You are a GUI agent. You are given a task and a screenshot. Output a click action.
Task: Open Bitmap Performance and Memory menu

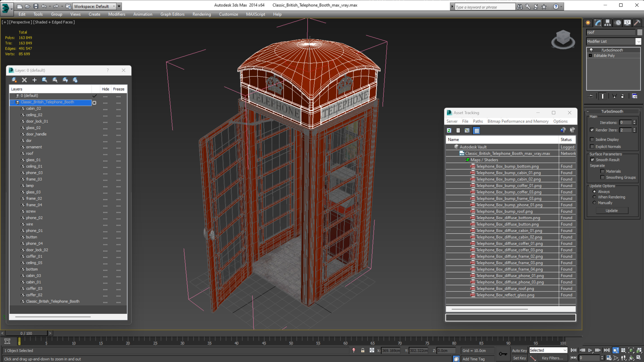pos(518,121)
